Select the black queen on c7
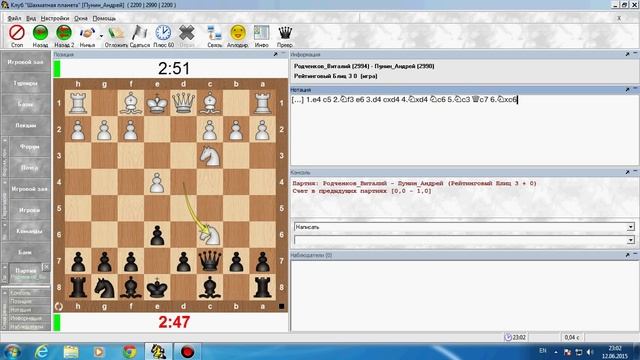The image size is (640, 360). [210, 261]
